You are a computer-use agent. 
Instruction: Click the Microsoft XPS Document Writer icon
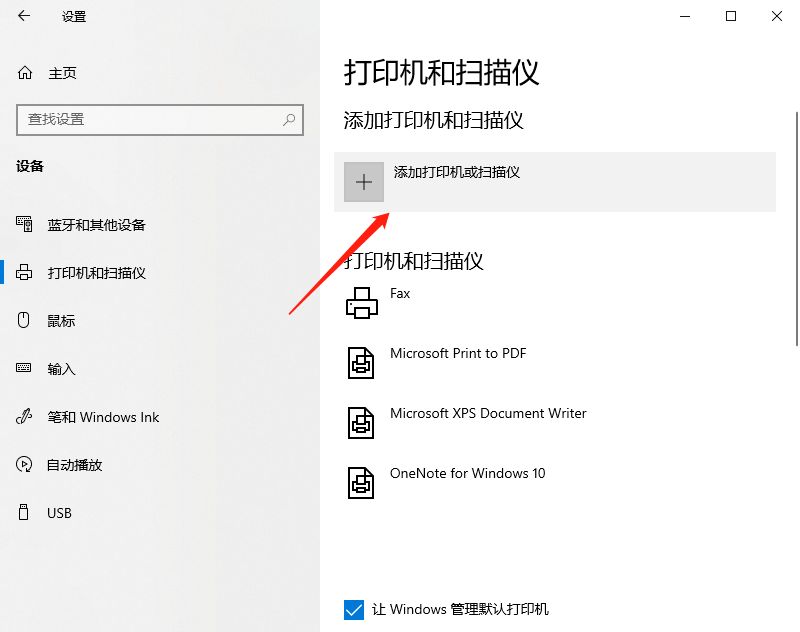click(361, 422)
